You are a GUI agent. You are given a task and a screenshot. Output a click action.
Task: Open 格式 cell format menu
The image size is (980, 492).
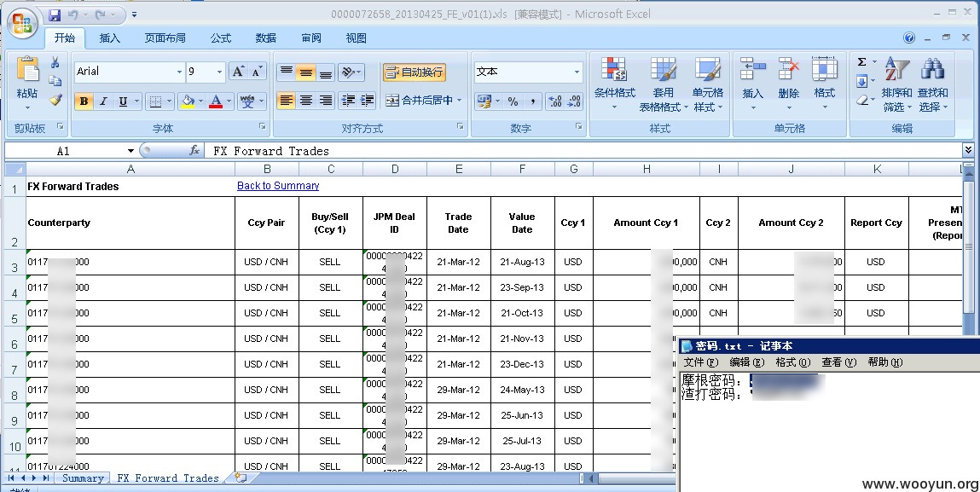coord(825,84)
